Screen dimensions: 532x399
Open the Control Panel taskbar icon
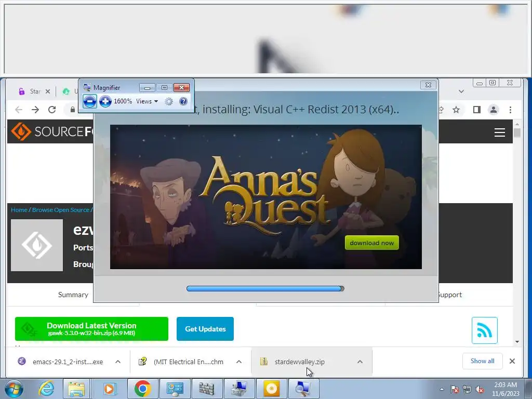pos(175,389)
